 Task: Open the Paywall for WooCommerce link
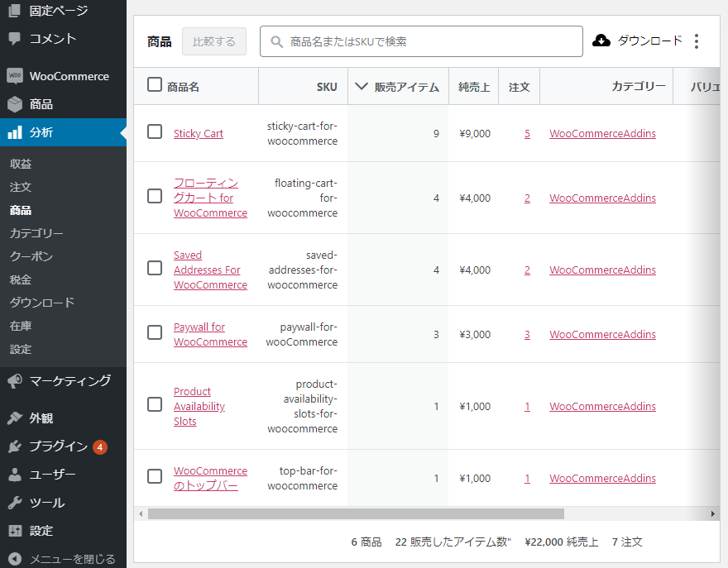coord(210,335)
